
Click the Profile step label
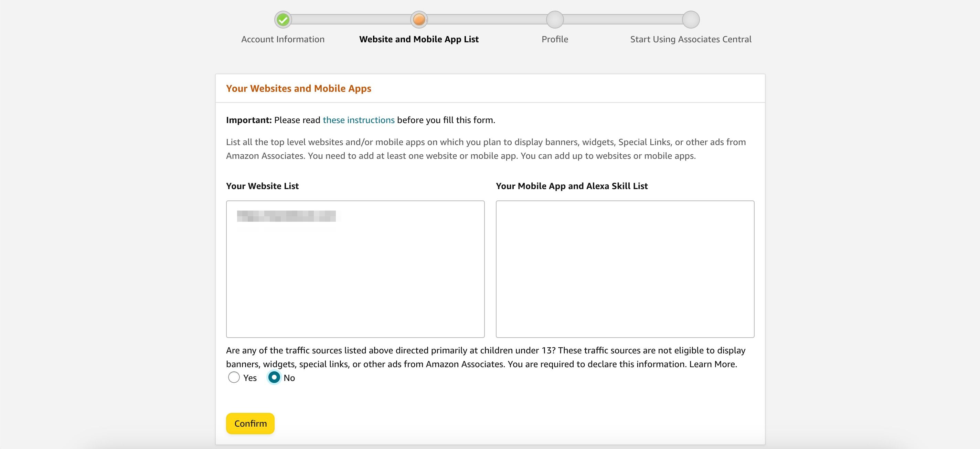click(x=554, y=39)
